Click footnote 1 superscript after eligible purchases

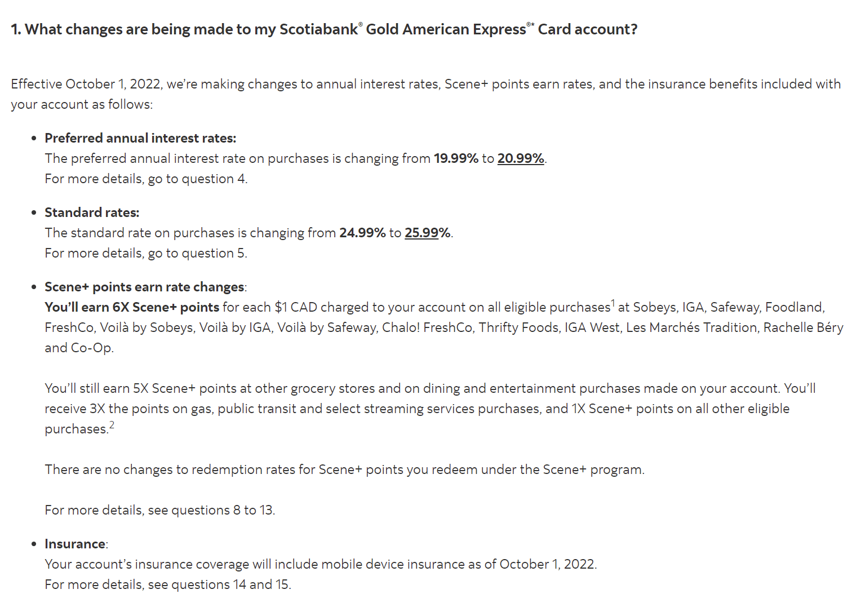613,303
